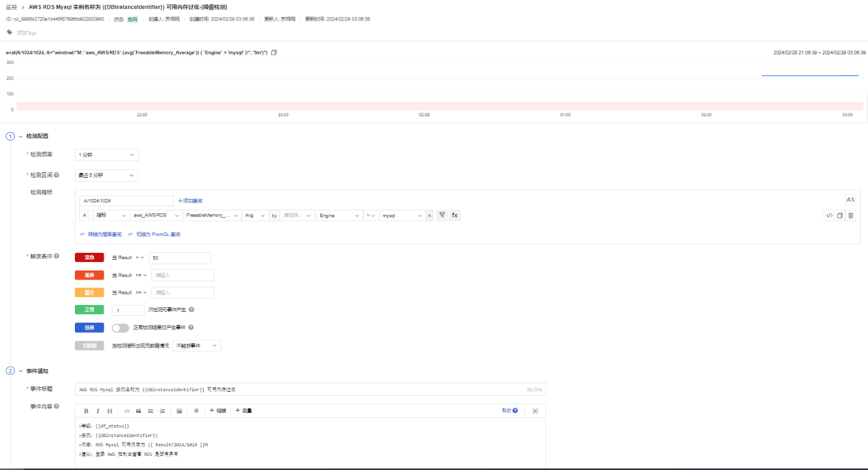The width and height of the screenshot is (868, 470).
Task: Open the filter operator '=' dropdown
Action: pos(370,216)
